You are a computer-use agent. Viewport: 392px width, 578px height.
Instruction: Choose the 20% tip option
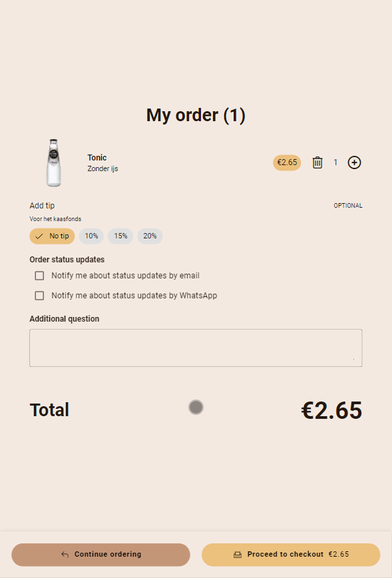pyautogui.click(x=150, y=236)
